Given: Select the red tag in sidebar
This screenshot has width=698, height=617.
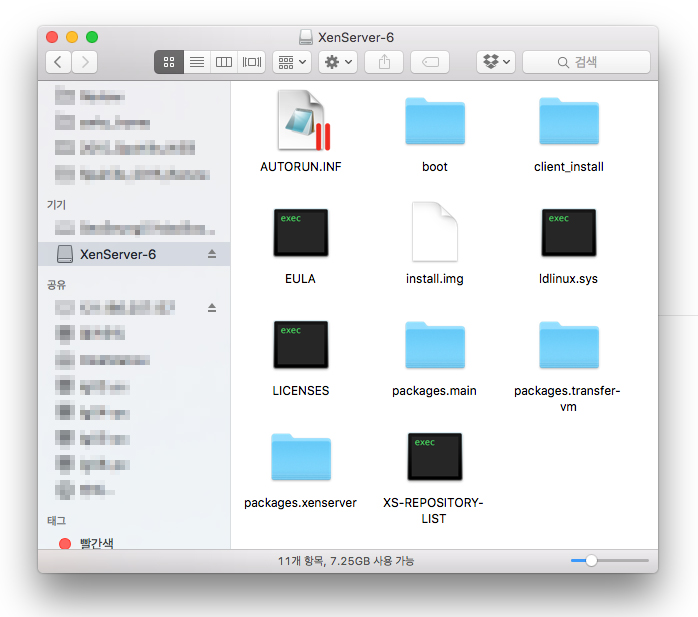Looking at the screenshot, I should pos(97,543).
